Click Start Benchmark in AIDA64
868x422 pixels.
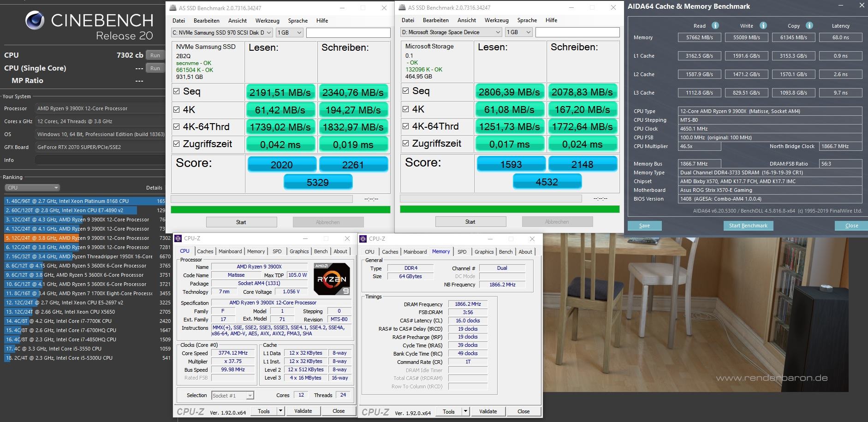748,226
